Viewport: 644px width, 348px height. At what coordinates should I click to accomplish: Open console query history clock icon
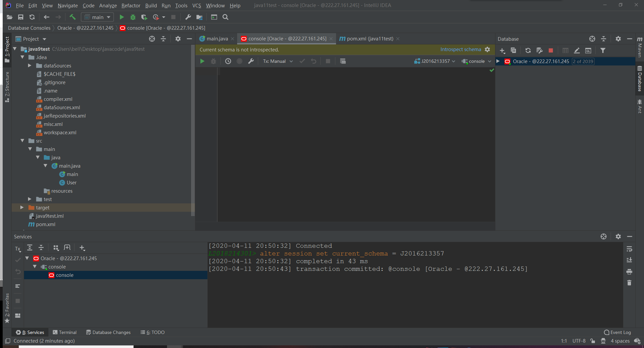228,61
